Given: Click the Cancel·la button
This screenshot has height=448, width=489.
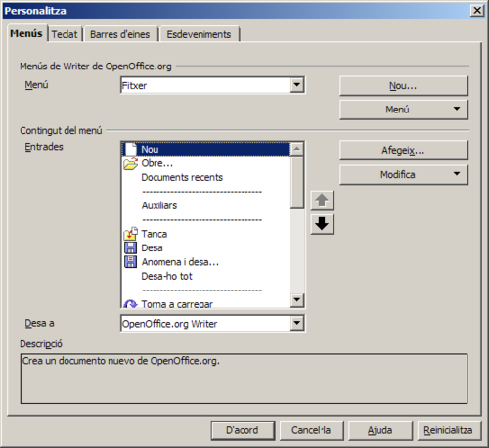Looking at the screenshot, I should pos(311,430).
